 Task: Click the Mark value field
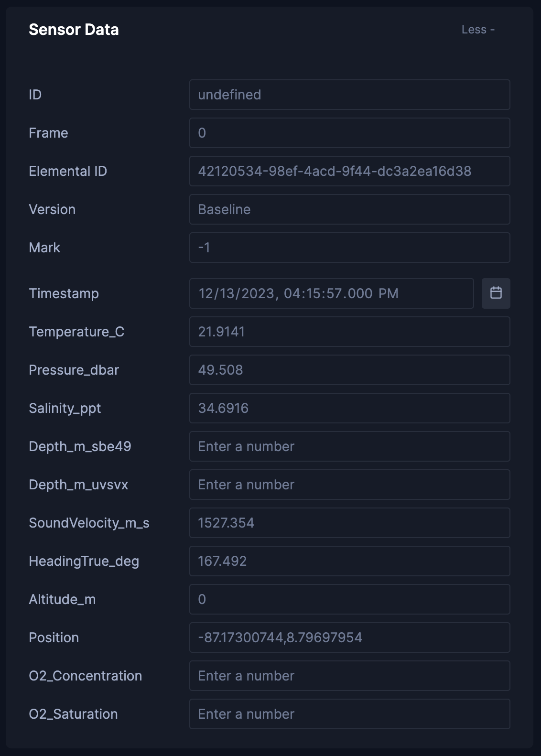click(349, 248)
